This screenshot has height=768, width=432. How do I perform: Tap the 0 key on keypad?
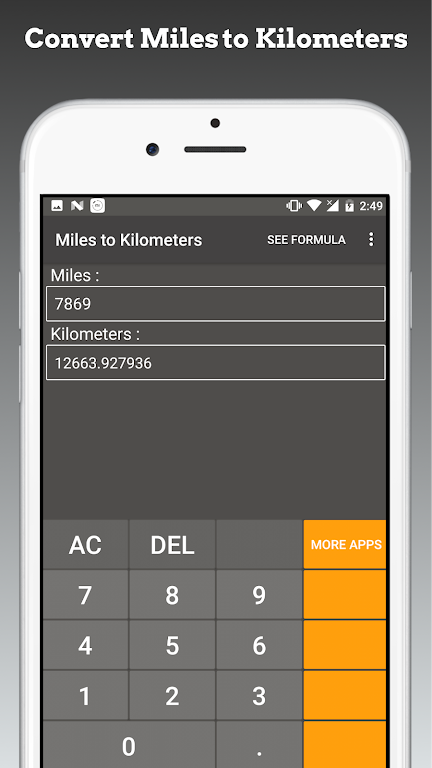(x=129, y=745)
